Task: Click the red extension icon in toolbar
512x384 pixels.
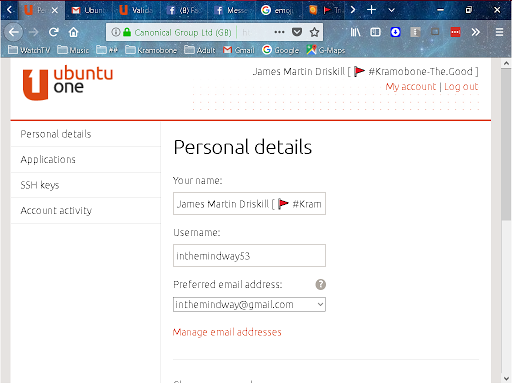Action: pos(455,32)
